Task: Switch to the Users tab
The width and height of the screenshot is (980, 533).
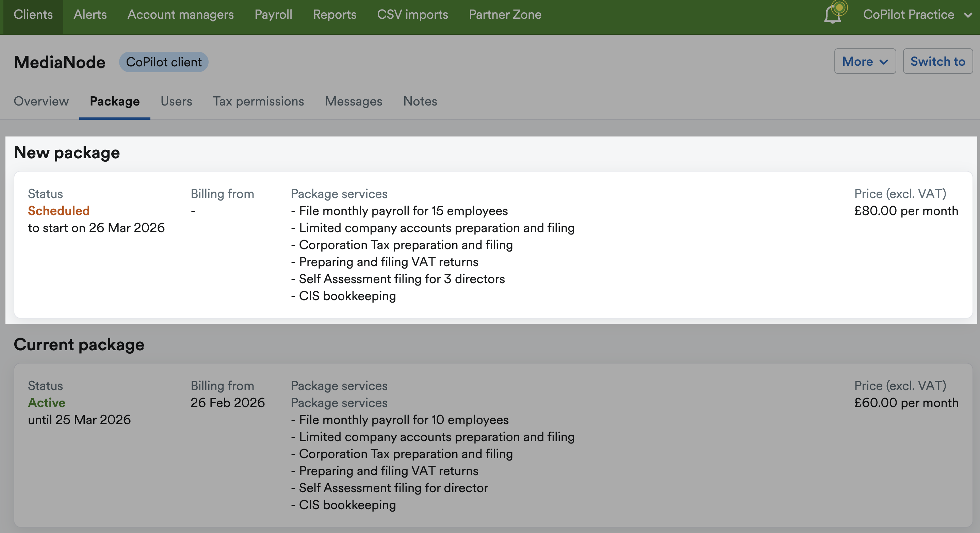Action: pyautogui.click(x=176, y=101)
